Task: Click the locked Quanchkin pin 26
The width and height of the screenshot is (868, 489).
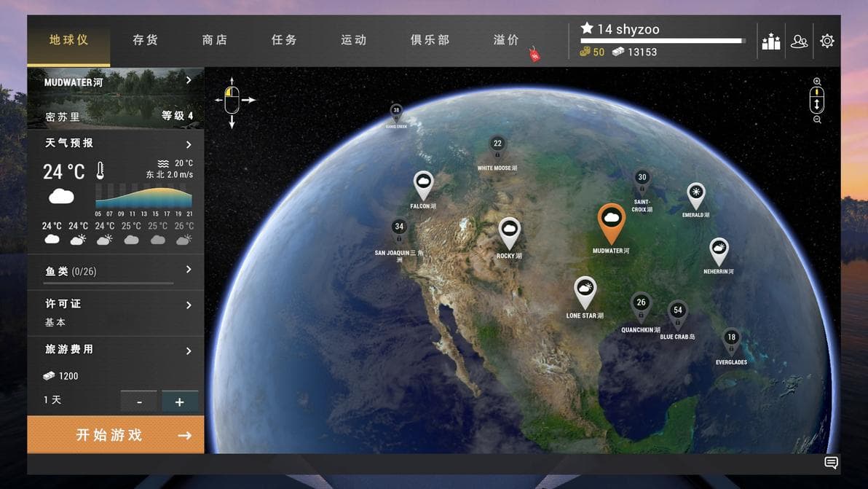Action: coord(641,307)
